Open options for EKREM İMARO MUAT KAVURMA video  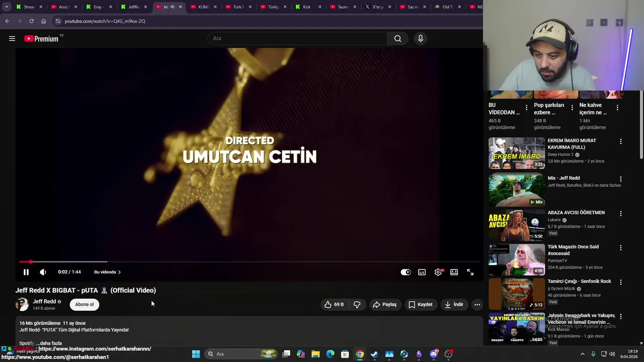pyautogui.click(x=620, y=142)
